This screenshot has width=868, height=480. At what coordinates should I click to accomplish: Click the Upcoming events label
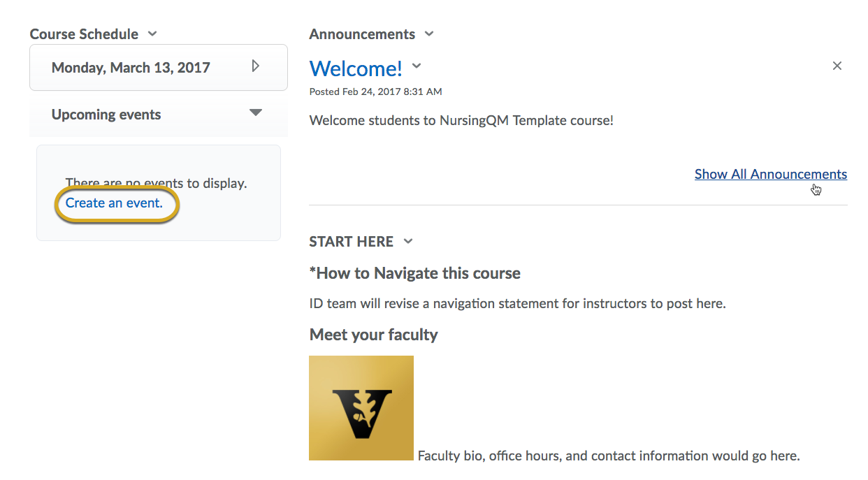[106, 115]
